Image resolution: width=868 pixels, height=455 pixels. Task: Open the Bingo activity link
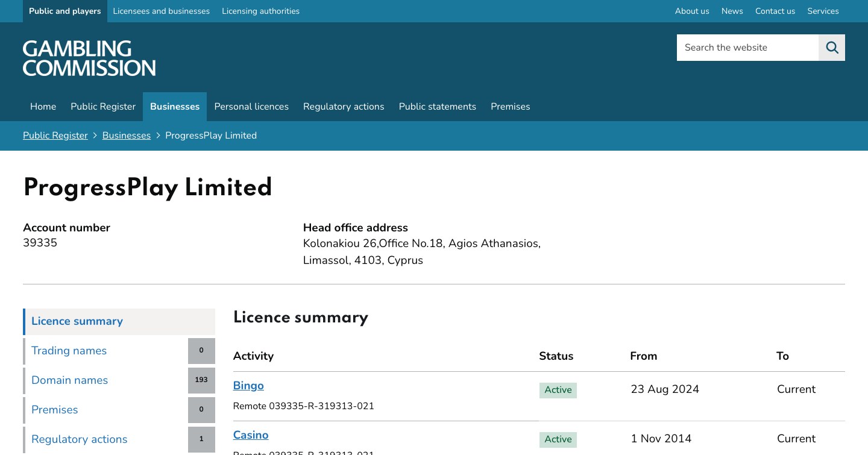click(248, 386)
